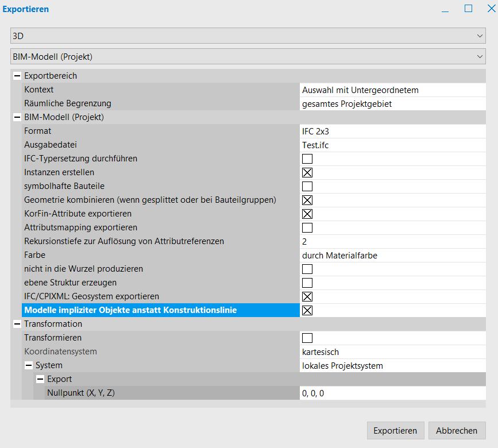Collapse the System tree node
Image resolution: width=498 pixels, height=448 pixels.
tap(28, 365)
